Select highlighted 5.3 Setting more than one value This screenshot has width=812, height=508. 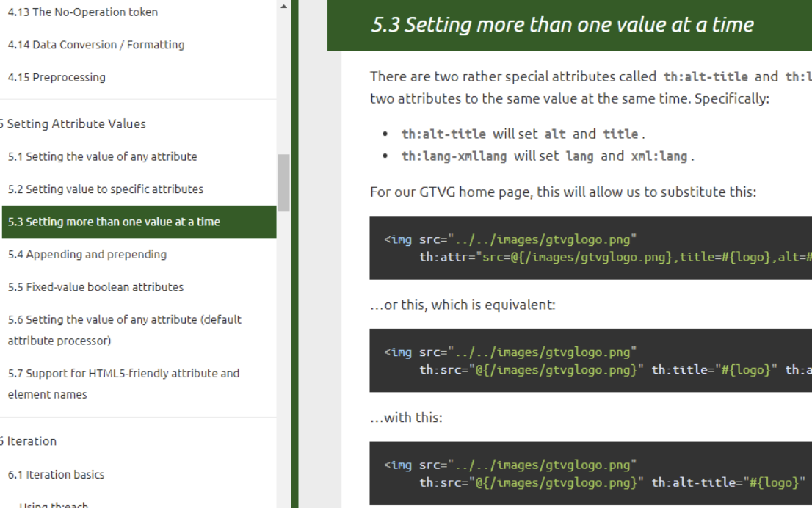[139, 222]
